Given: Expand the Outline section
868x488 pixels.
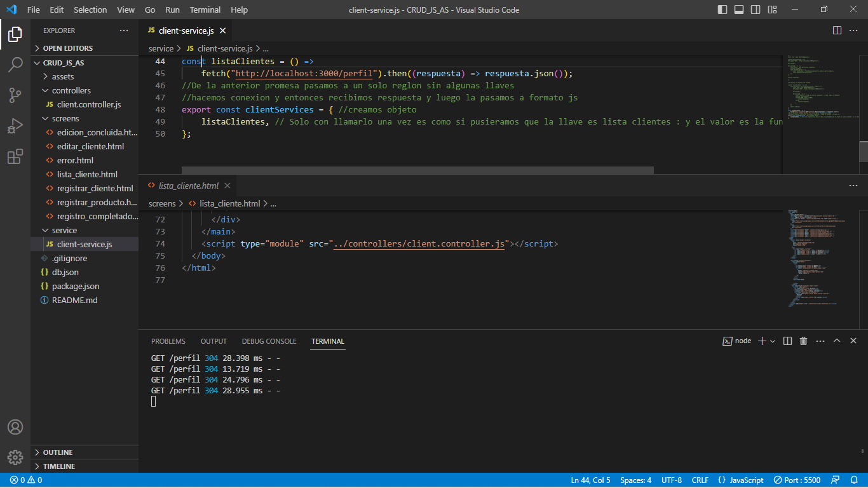Looking at the screenshot, I should (x=85, y=452).
